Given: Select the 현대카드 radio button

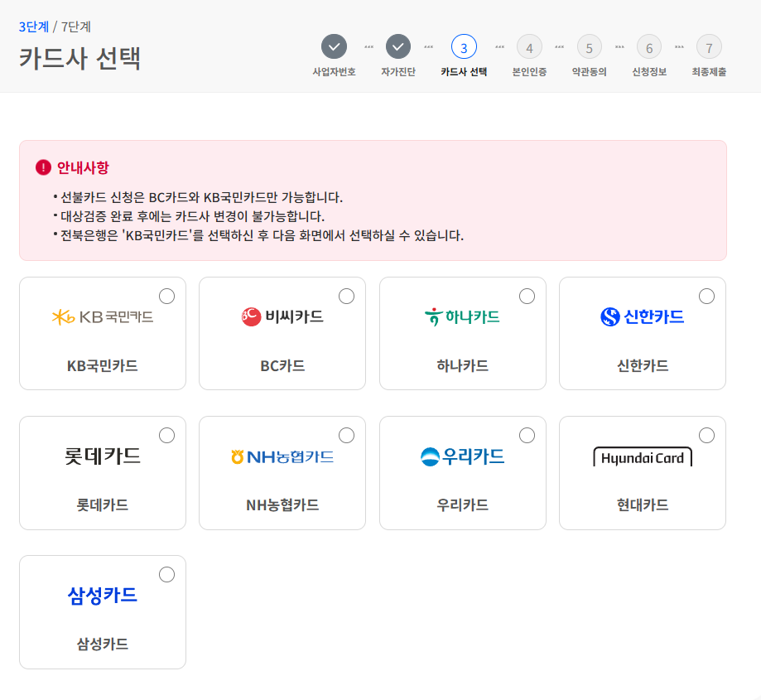Looking at the screenshot, I should tap(706, 436).
